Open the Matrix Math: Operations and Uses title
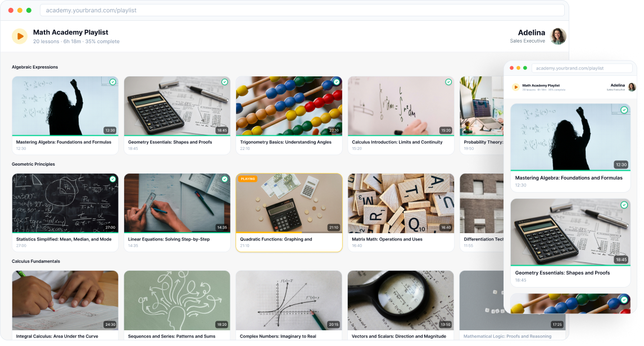Image resolution: width=644 pixels, height=346 pixels. tap(387, 239)
